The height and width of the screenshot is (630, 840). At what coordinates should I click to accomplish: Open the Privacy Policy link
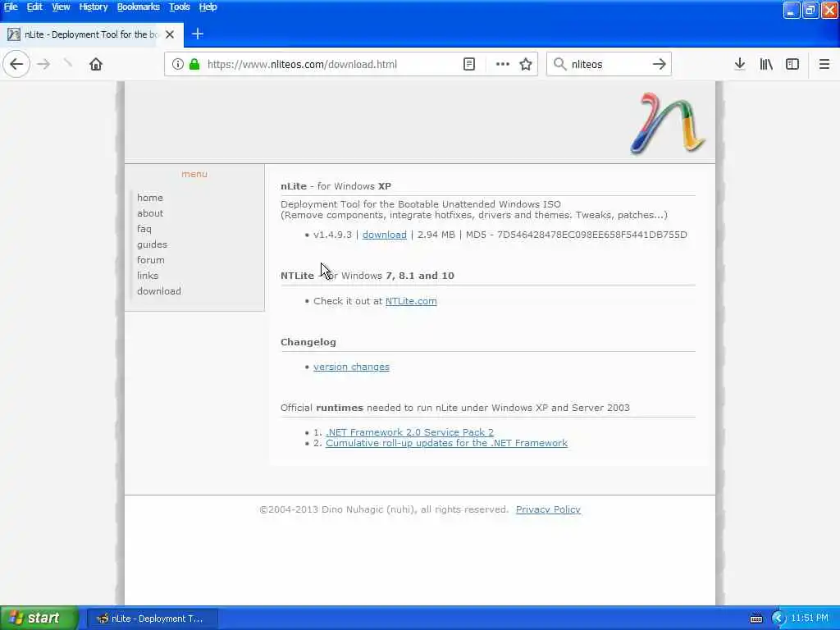pos(548,509)
